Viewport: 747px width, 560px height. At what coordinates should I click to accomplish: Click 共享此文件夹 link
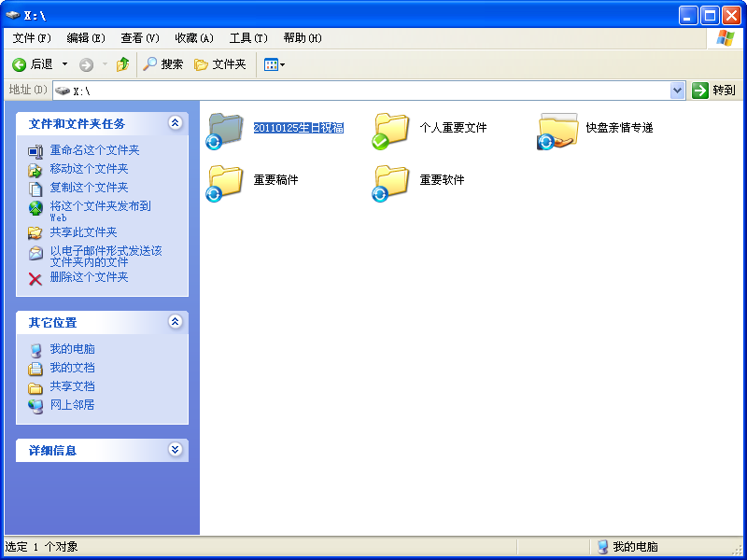(83, 231)
